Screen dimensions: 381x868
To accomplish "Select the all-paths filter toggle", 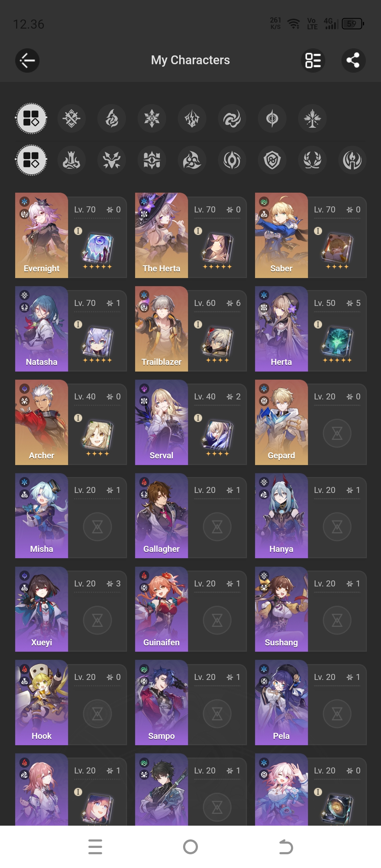I will (31, 160).
